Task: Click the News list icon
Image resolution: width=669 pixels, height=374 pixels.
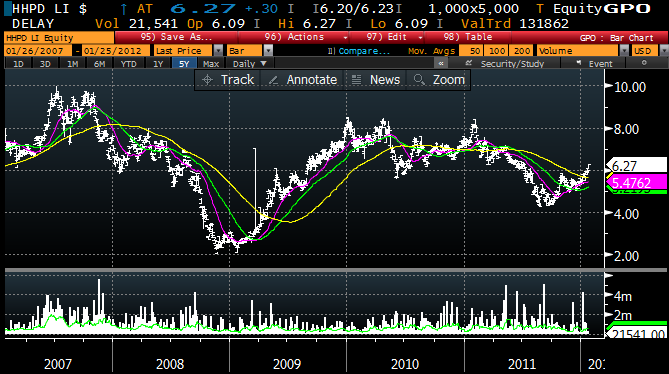Action: click(x=356, y=80)
